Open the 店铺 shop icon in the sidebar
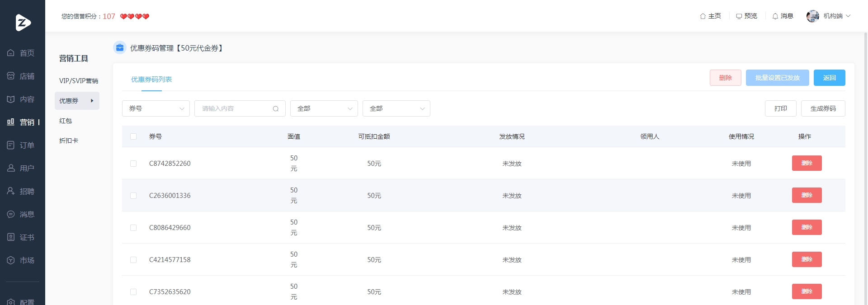 click(11, 76)
